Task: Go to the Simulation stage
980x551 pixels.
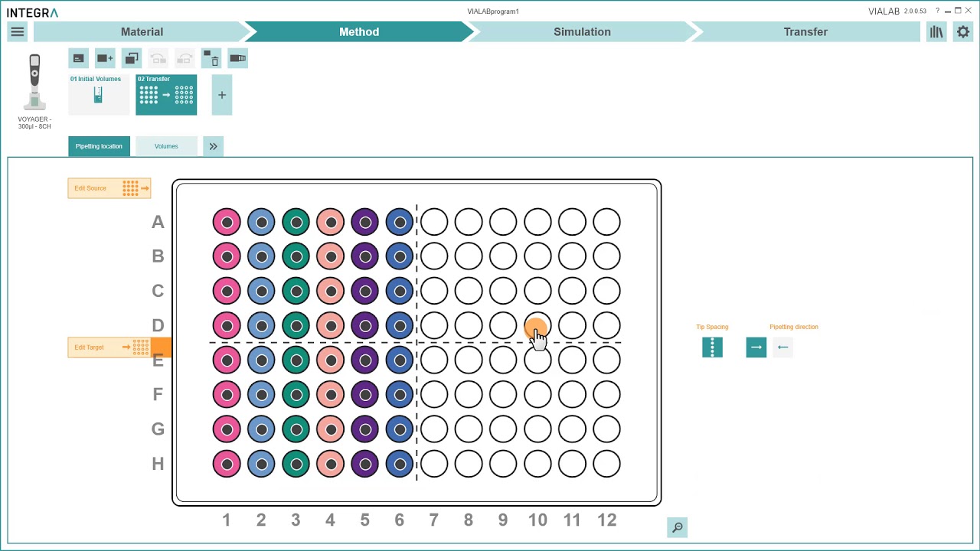Action: coord(582,31)
